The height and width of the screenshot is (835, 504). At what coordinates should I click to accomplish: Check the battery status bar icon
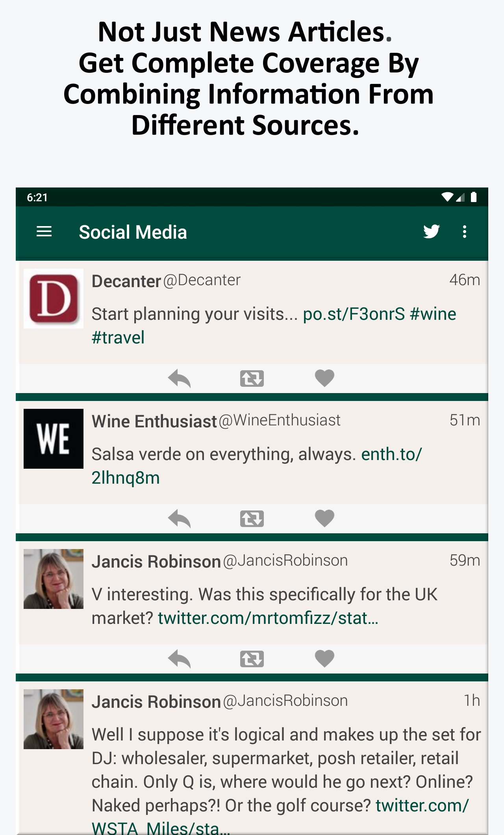474,197
